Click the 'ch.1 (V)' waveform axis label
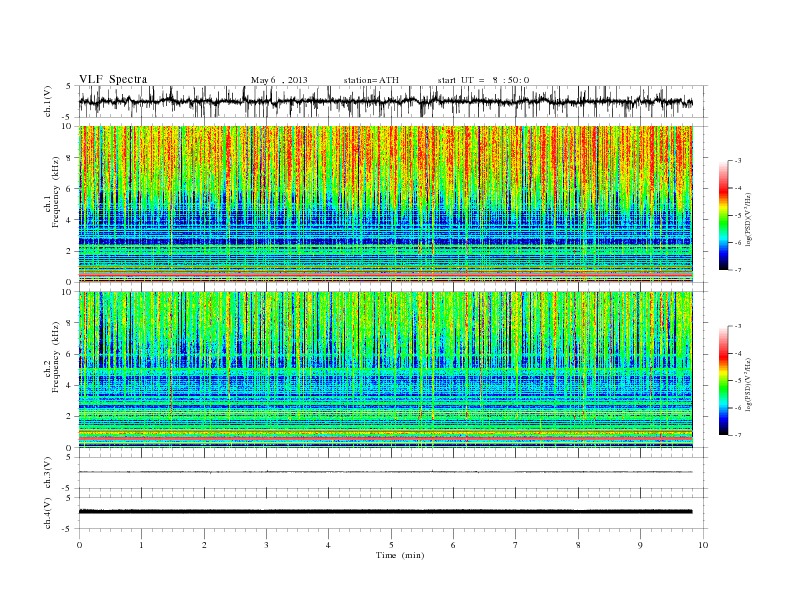The image size is (792, 612). point(48,101)
